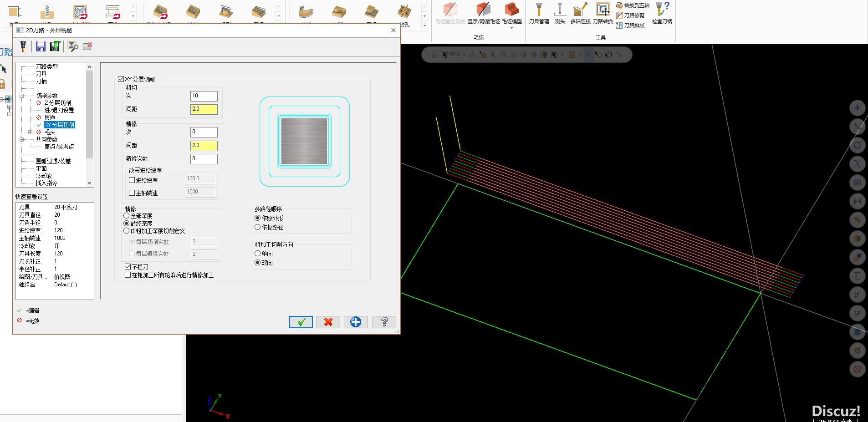Save parameters with blue floppy disk icon

tap(41, 46)
